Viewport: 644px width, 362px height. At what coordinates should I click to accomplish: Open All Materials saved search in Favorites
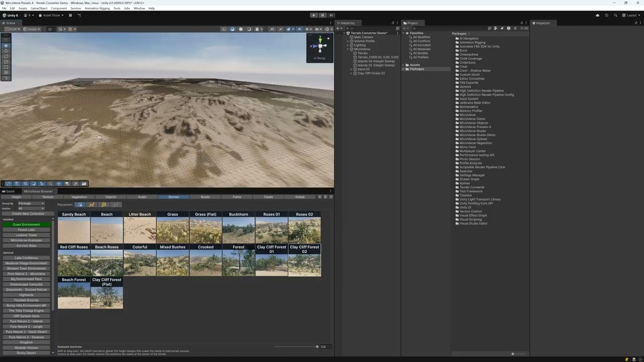(x=422, y=49)
